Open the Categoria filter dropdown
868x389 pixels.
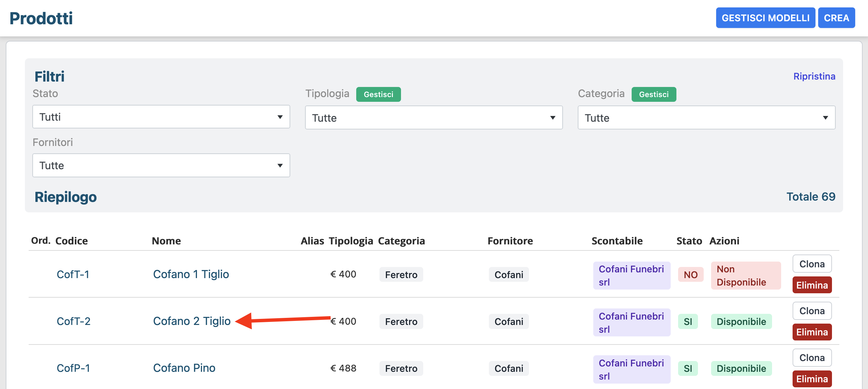(706, 118)
